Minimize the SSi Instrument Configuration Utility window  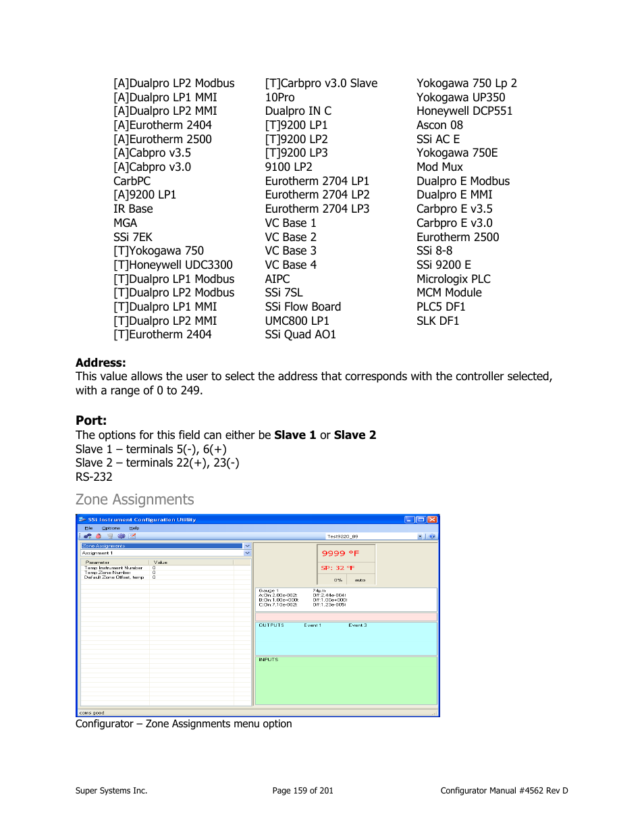409,519
